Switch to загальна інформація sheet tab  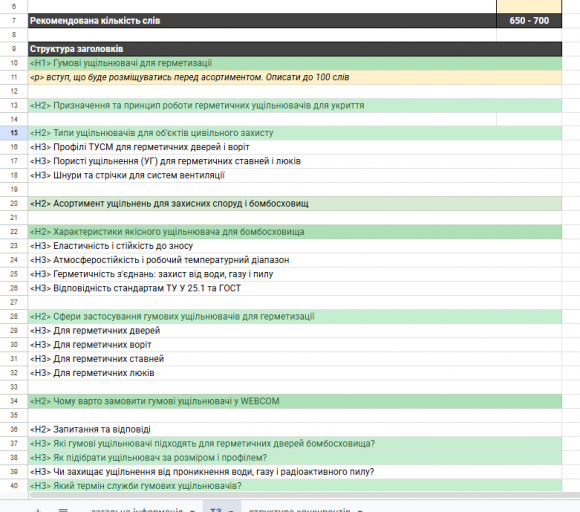137,510
